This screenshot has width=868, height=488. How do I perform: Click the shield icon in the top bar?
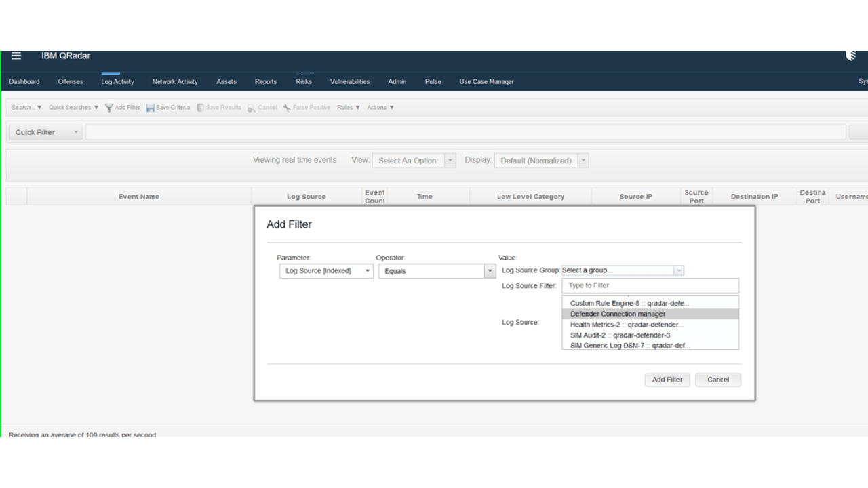coord(851,55)
